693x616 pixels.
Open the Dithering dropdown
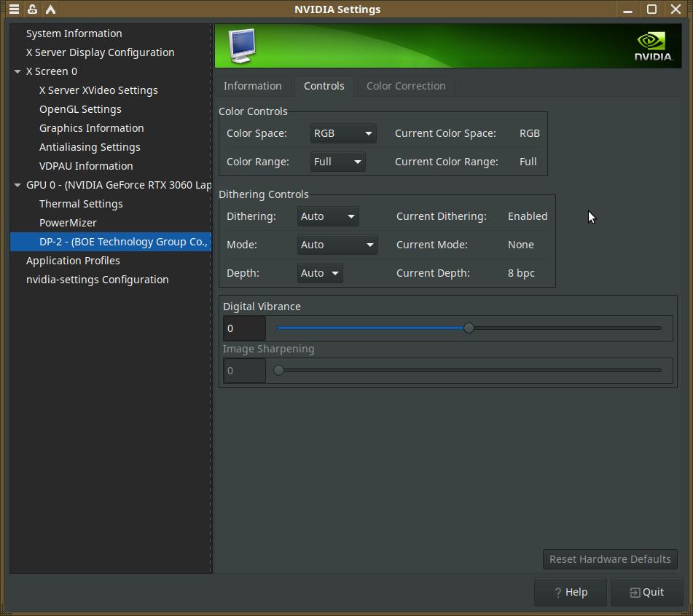click(328, 216)
